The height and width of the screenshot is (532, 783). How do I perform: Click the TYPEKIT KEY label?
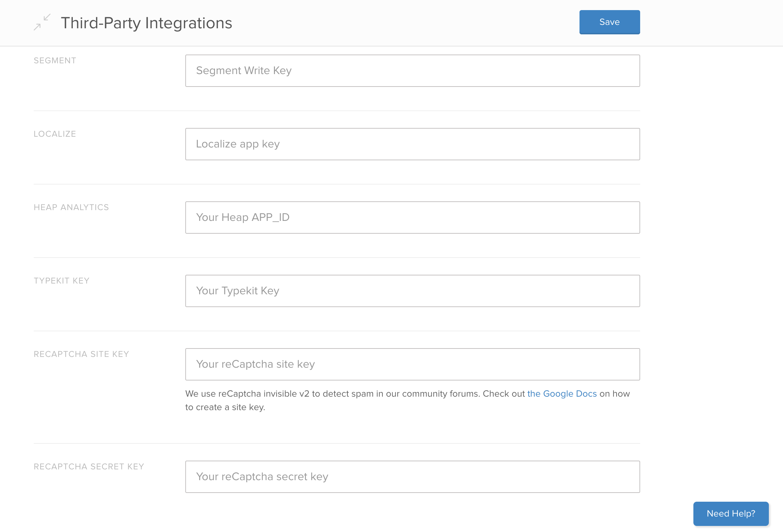tap(61, 281)
